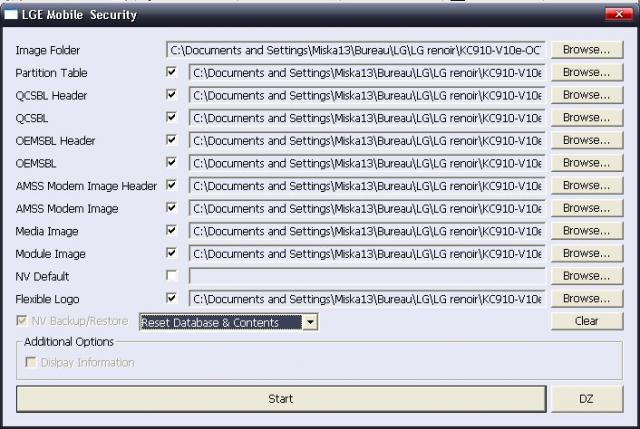The width and height of the screenshot is (640, 429).
Task: Uncheck the Module Image checkbox
Action: point(172,253)
